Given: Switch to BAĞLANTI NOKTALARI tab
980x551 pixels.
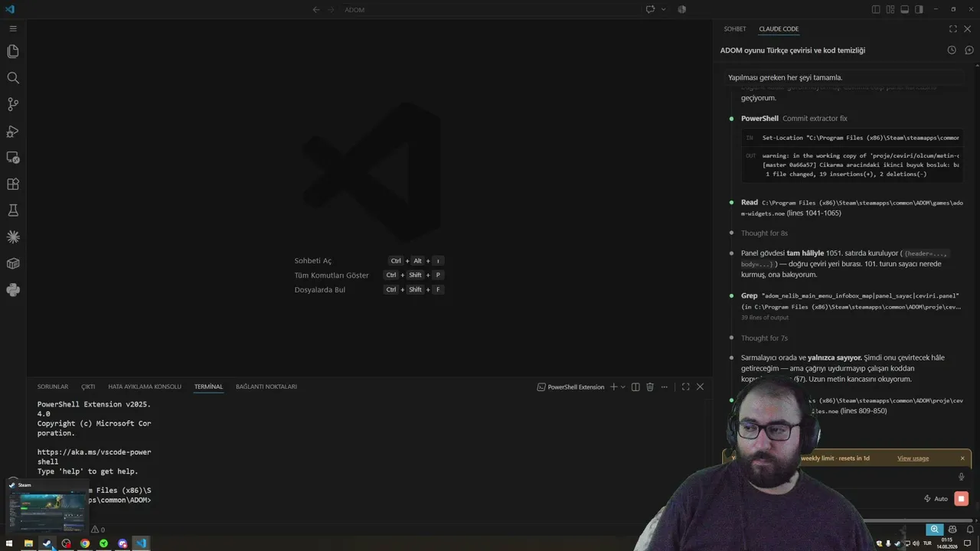Looking at the screenshot, I should click(266, 387).
